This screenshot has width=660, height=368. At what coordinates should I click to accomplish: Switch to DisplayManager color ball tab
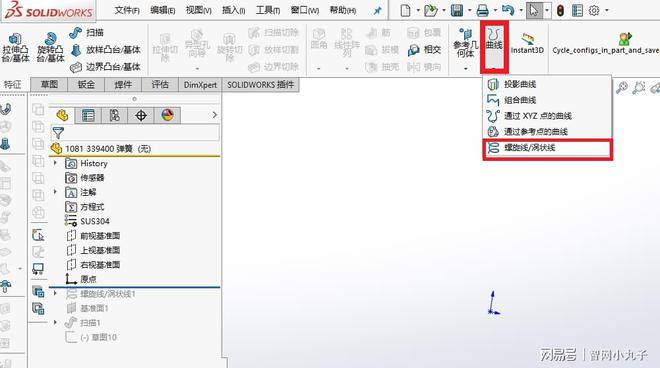tap(168, 115)
